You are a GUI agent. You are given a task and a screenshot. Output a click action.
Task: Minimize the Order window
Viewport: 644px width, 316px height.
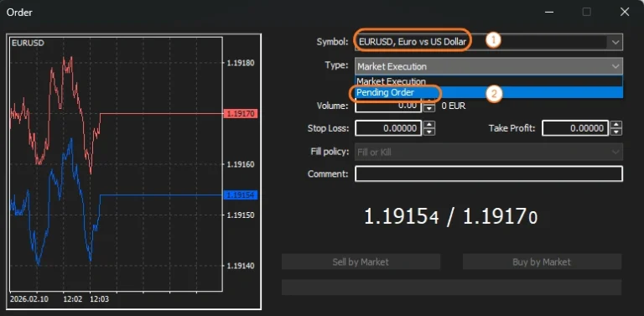pos(549,12)
